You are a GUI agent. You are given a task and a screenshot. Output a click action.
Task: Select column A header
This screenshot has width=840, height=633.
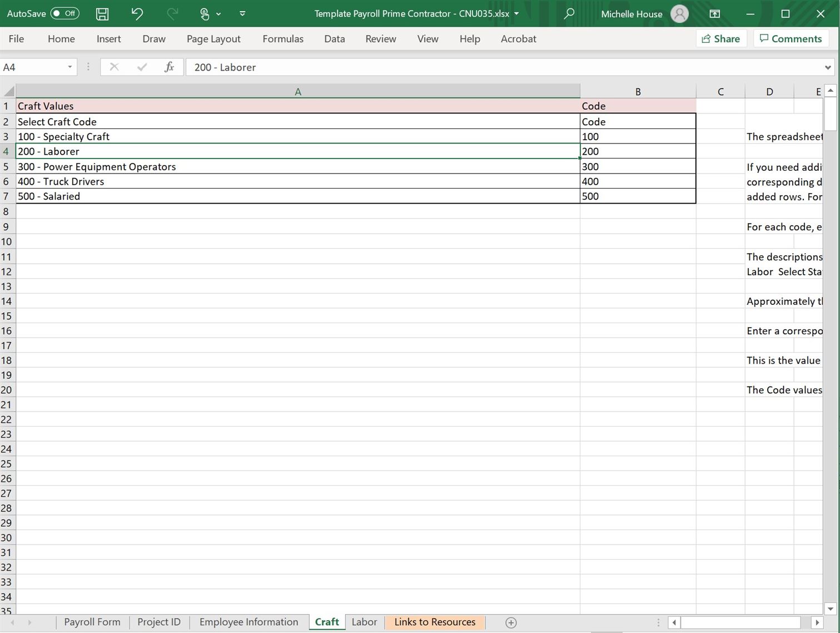[298, 92]
